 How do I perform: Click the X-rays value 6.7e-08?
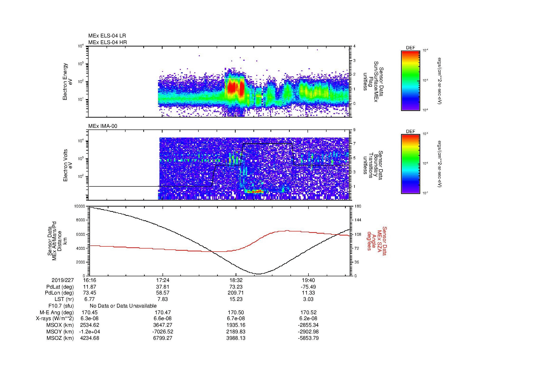pos(236,318)
